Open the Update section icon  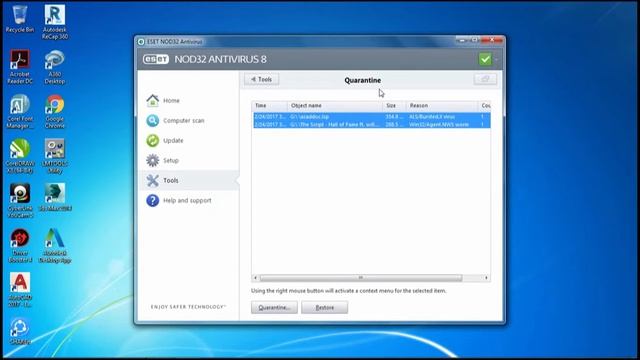tap(153, 140)
